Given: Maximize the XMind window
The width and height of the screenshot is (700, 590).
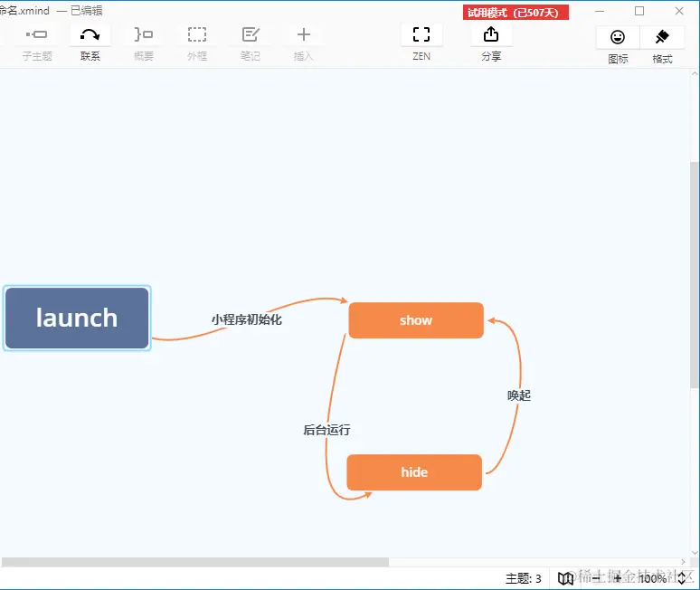Looking at the screenshot, I should pyautogui.click(x=639, y=11).
